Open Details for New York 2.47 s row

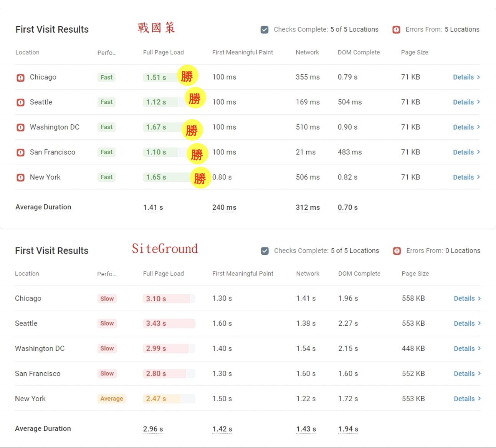(x=467, y=399)
